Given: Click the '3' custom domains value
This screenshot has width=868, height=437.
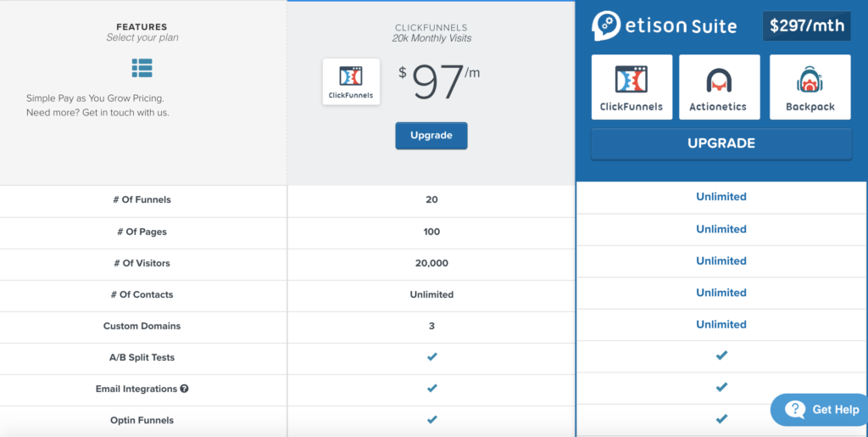Looking at the screenshot, I should (x=431, y=326).
